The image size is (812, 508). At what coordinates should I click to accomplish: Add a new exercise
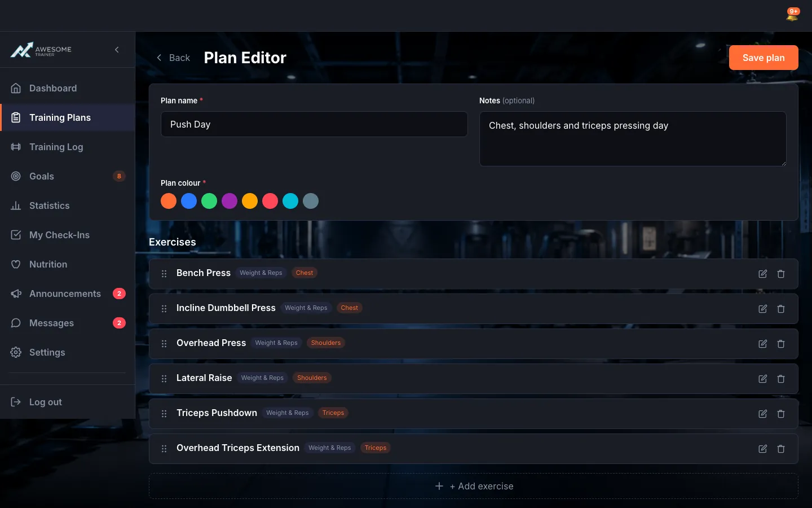(474, 486)
